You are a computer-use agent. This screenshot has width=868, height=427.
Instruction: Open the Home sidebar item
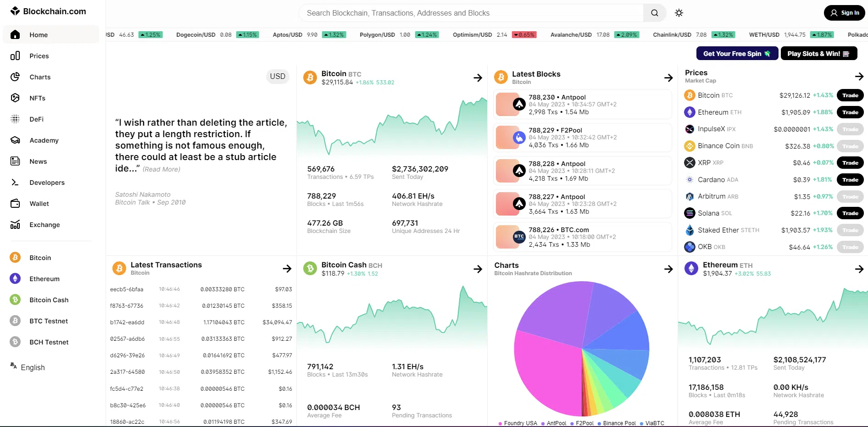click(51, 35)
